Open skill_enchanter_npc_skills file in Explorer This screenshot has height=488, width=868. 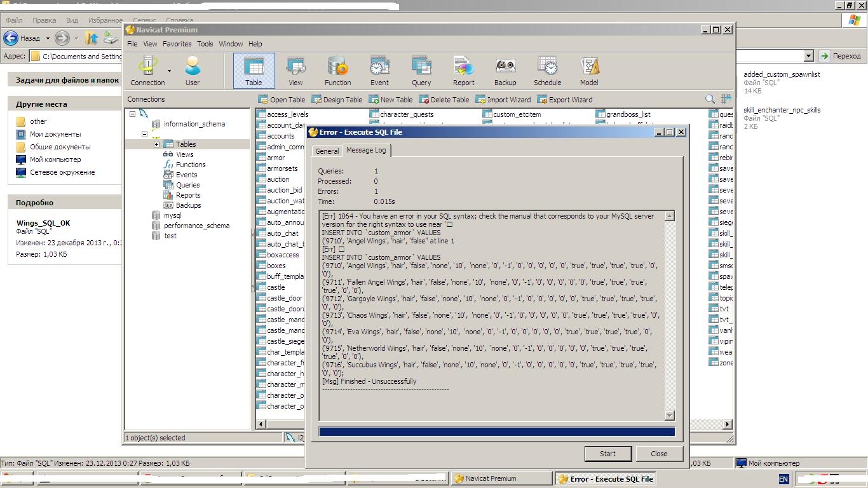[782, 110]
